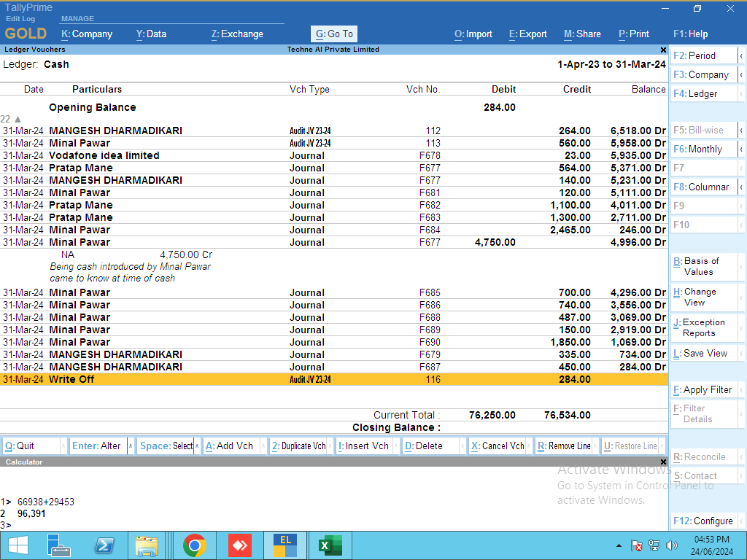Open J: Exception Reports
This screenshot has height=560, width=747.
pyautogui.click(x=704, y=327)
